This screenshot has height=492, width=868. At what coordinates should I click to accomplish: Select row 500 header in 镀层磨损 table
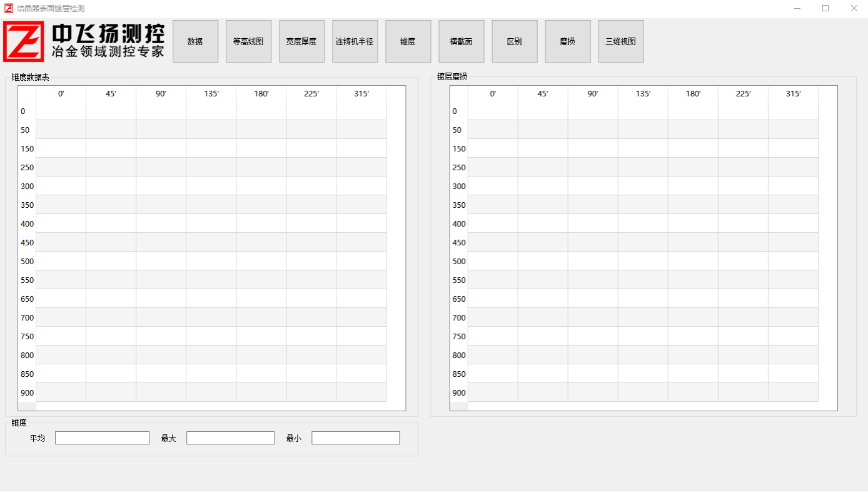(458, 261)
